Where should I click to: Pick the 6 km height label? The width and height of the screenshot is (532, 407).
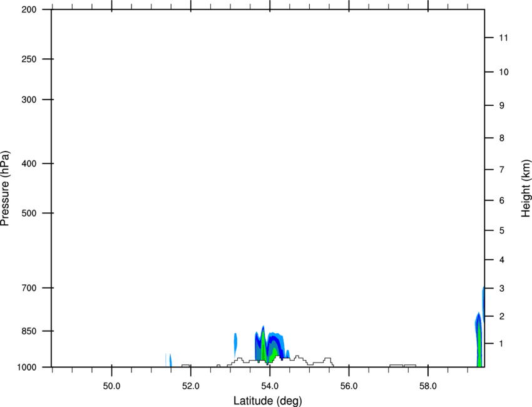pos(502,200)
